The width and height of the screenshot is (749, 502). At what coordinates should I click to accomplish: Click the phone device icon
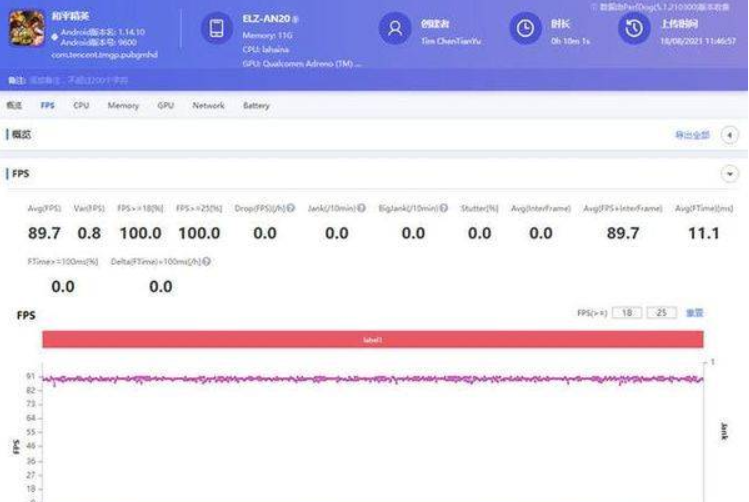[217, 28]
